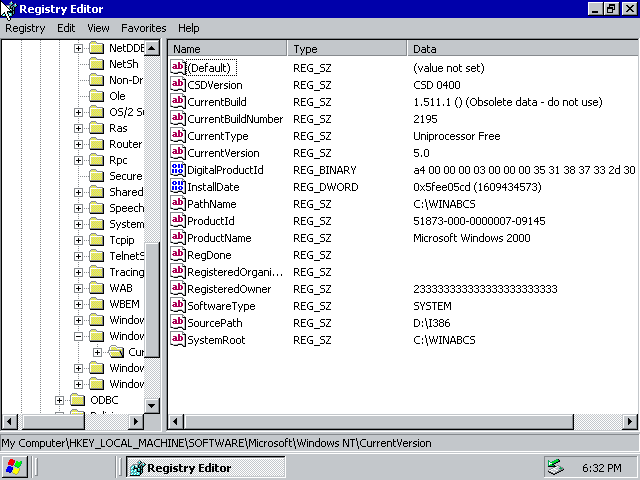Click values pane scroll left arrow
The width and height of the screenshot is (640, 480).
(x=176, y=422)
